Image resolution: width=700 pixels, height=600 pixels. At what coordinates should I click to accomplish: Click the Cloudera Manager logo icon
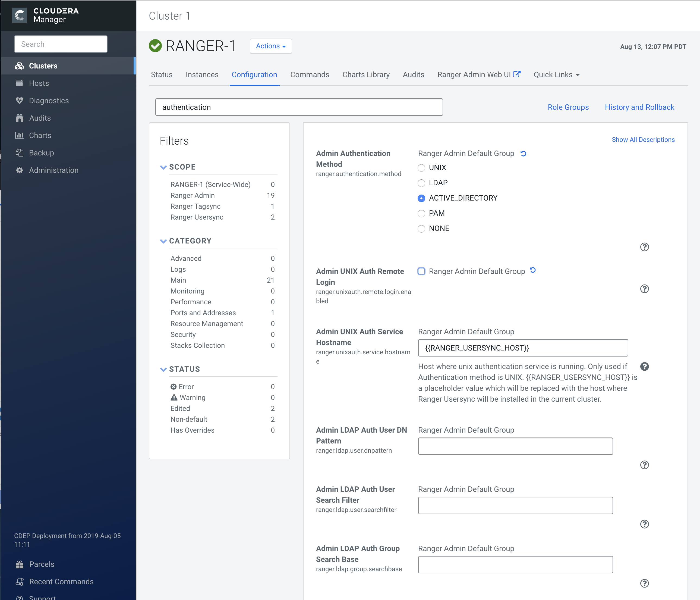coord(19,15)
